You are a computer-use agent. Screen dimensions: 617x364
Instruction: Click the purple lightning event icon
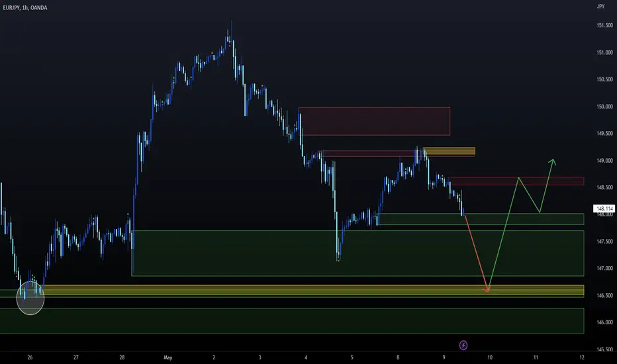463,345
